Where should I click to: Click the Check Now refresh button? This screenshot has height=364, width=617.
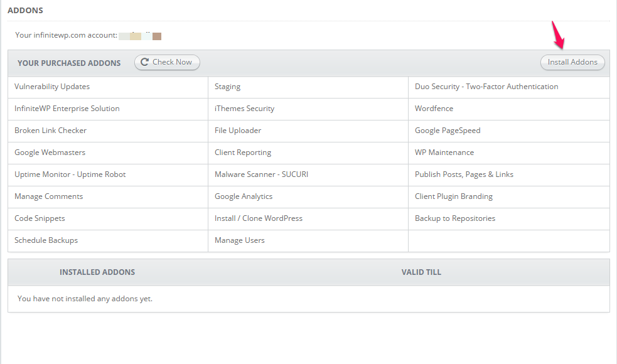coord(167,62)
